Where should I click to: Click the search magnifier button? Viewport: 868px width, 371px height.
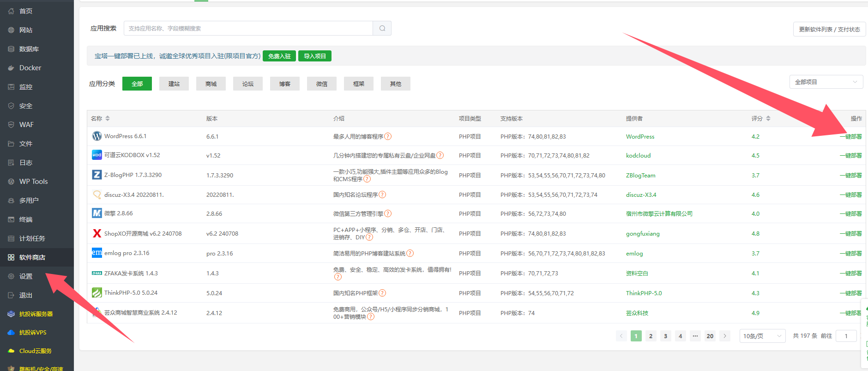point(382,28)
